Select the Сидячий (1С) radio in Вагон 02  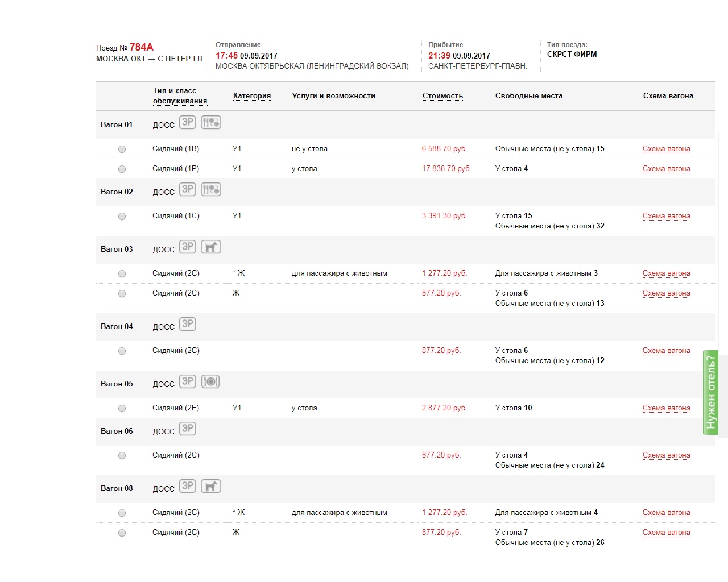click(x=122, y=216)
